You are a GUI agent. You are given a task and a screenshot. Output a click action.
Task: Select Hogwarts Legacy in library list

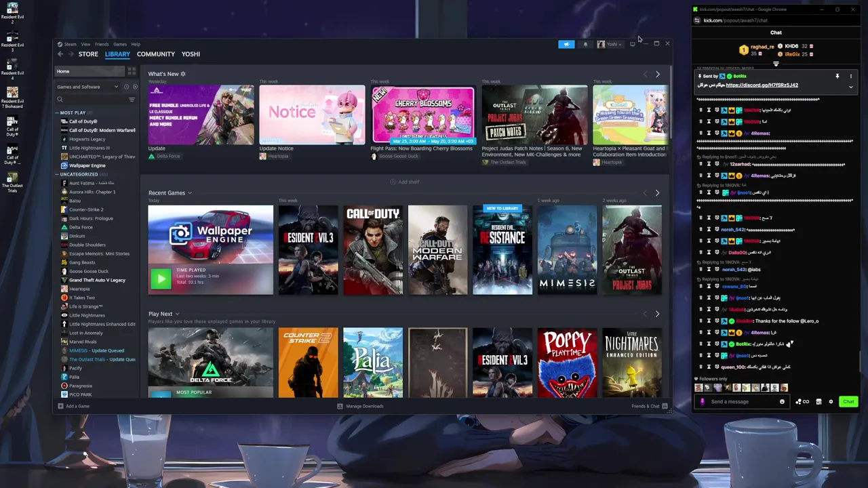(87, 139)
